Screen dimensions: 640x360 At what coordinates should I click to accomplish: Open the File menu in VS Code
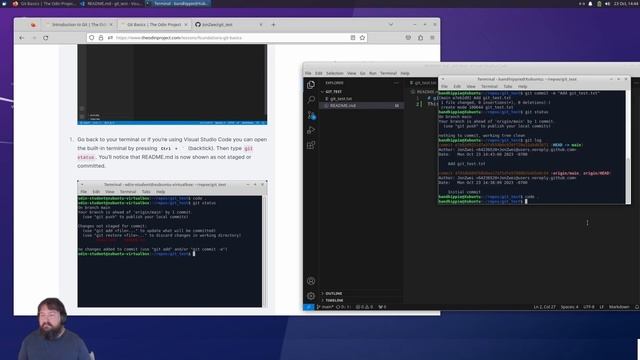(308, 73)
